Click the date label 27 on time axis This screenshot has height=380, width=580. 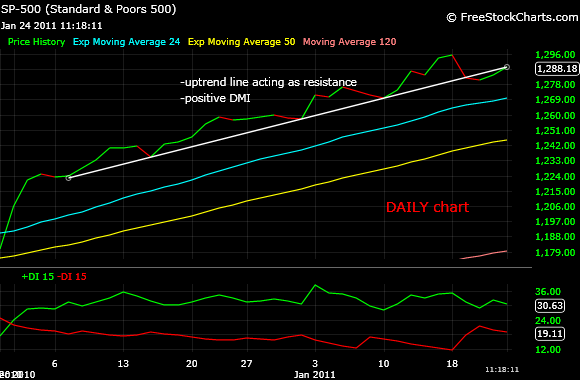pos(246,364)
